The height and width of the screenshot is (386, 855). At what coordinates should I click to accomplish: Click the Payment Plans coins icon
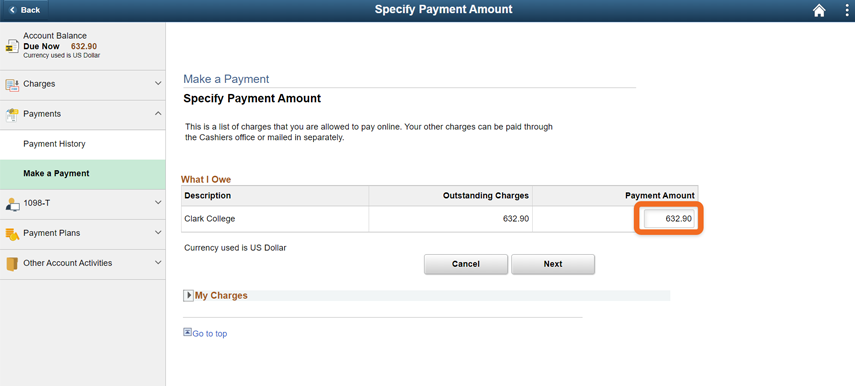coord(12,233)
